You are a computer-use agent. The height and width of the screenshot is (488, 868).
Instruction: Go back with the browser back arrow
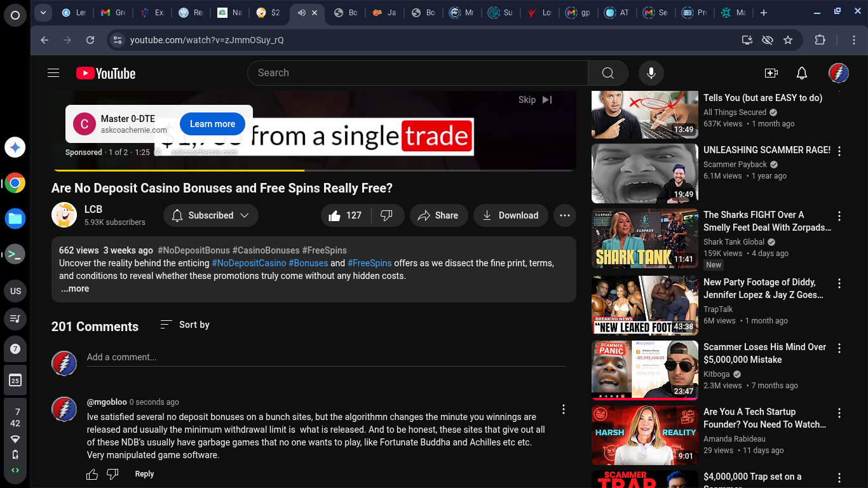coord(44,40)
